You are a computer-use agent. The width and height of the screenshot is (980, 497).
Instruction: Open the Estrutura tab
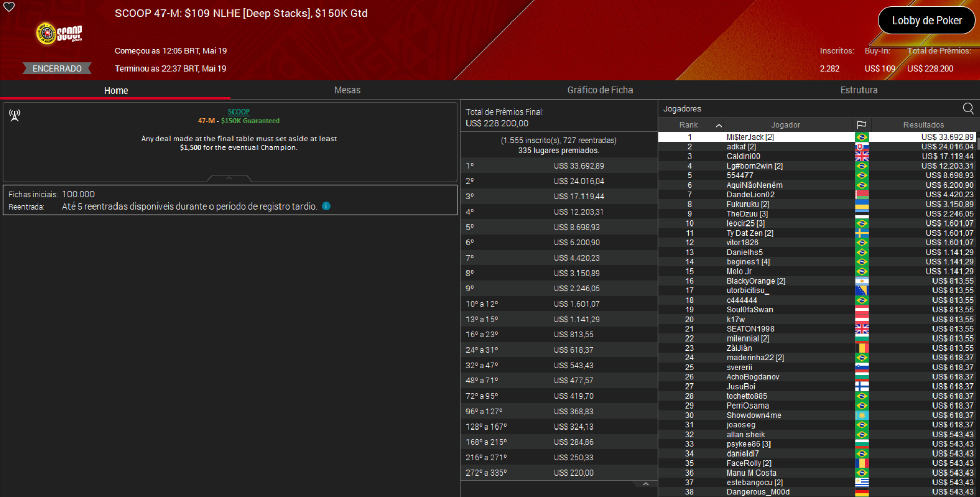(858, 90)
